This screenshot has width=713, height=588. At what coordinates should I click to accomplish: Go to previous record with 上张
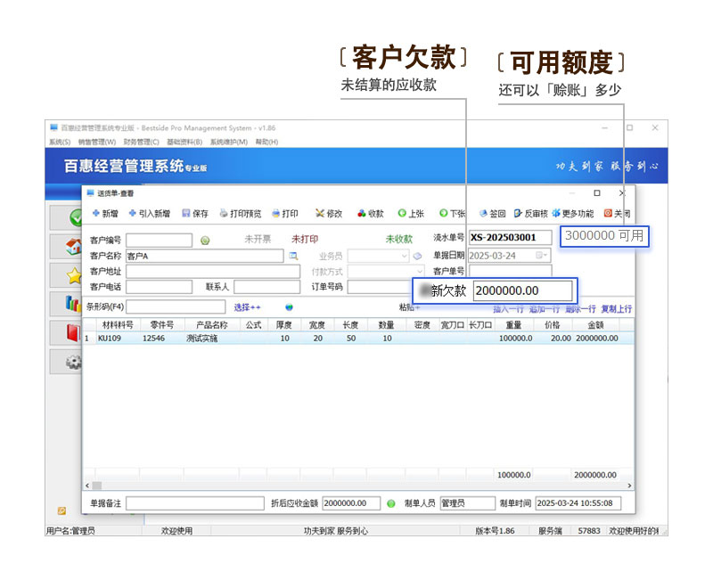(x=411, y=213)
